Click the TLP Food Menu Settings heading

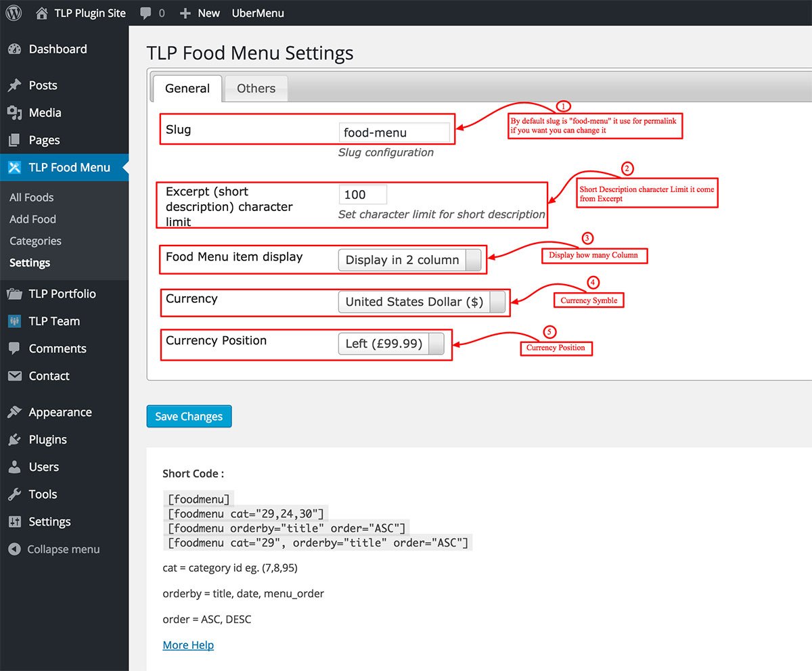pos(250,53)
